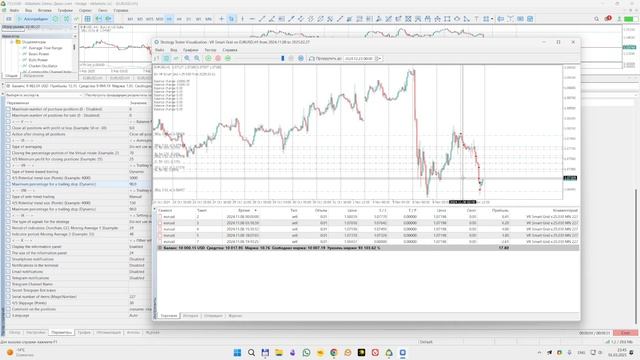640x360 pixels.
Task: Select the rectangle shape tool
Action: pyautogui.click(x=447, y=19)
